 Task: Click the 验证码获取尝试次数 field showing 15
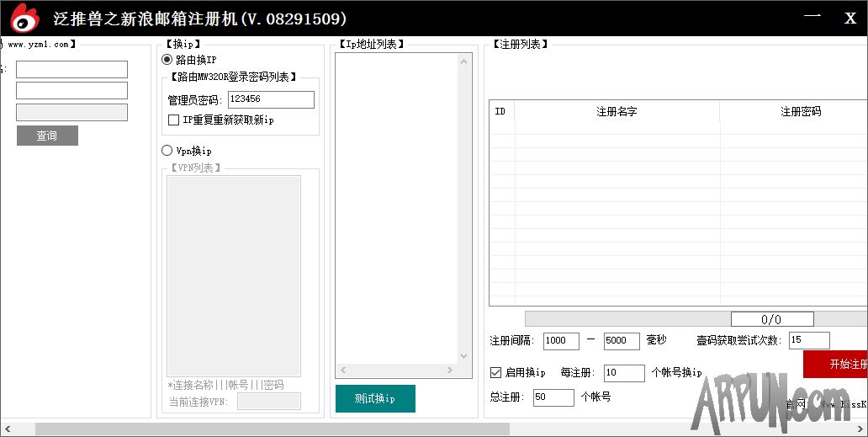(809, 340)
